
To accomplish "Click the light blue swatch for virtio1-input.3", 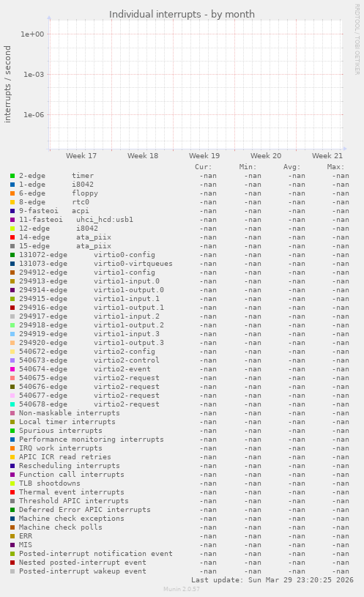I will (12, 334).
